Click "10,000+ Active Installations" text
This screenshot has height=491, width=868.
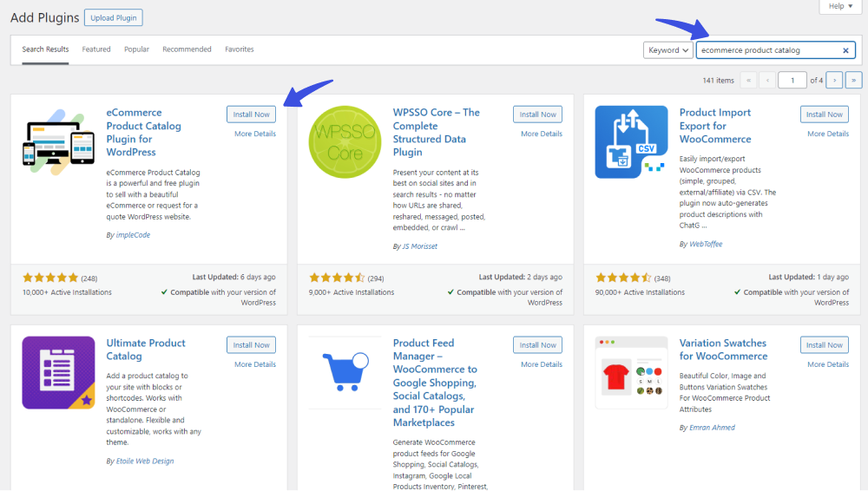click(x=67, y=292)
